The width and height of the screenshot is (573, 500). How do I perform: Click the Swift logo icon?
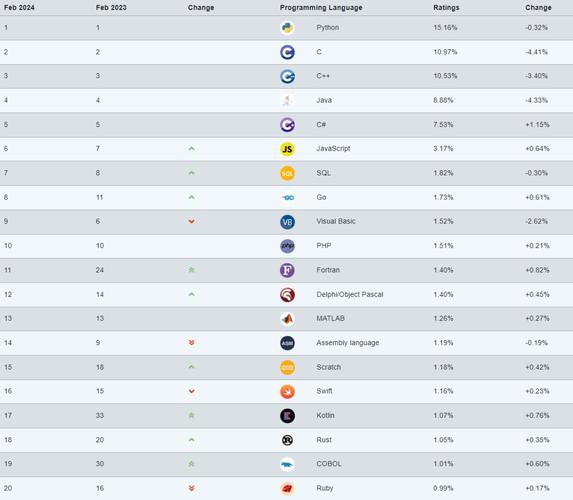[287, 391]
